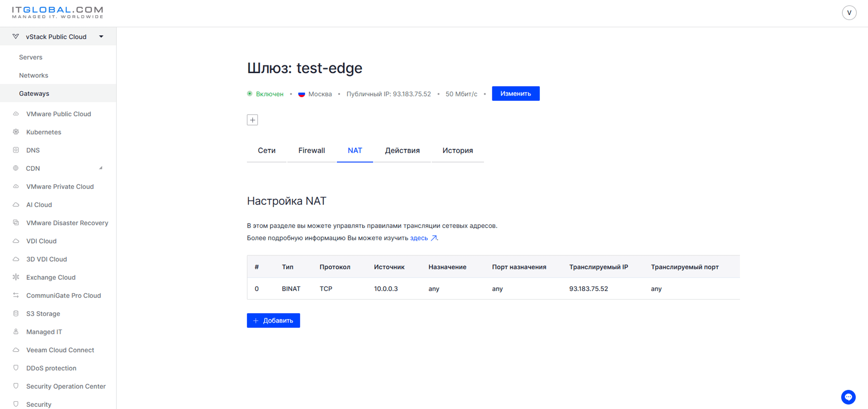This screenshot has width=868, height=409.
Task: Click the Транслируемый IP column header
Action: tap(598, 267)
